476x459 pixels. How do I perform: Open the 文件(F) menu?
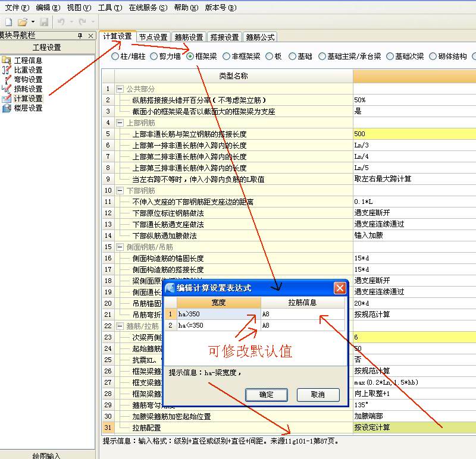17,8
